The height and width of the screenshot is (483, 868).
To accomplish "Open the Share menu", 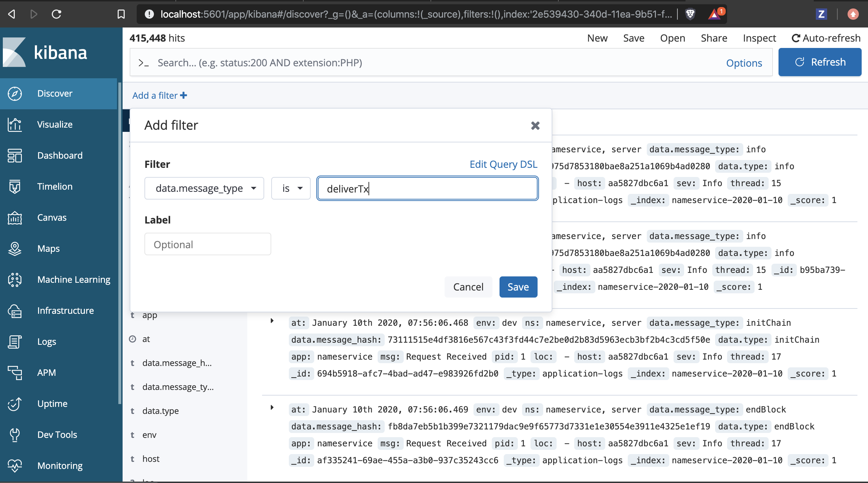I will [x=714, y=38].
